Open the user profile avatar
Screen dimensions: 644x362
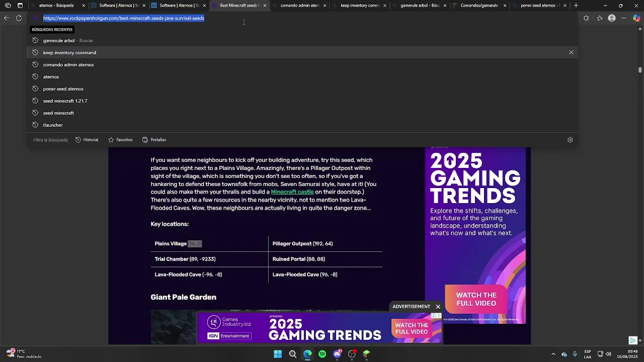[x=612, y=18]
